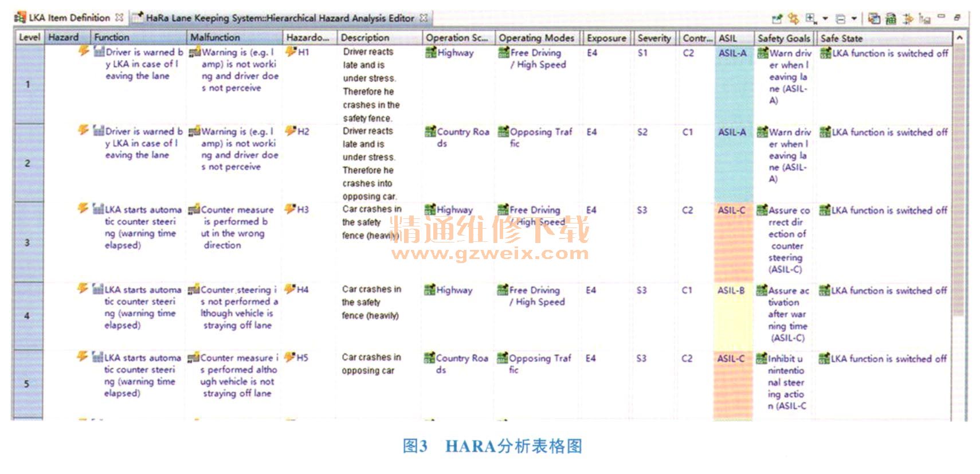
Task: Click the pin editor icon in the toolbar
Action: click(x=777, y=18)
